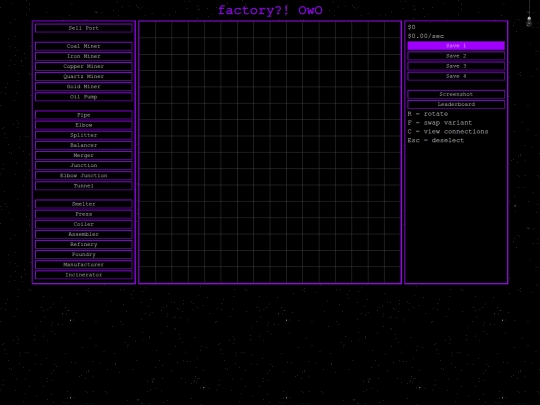
Task: Click the 'F = swap variant' hint text
Action: 440,123
